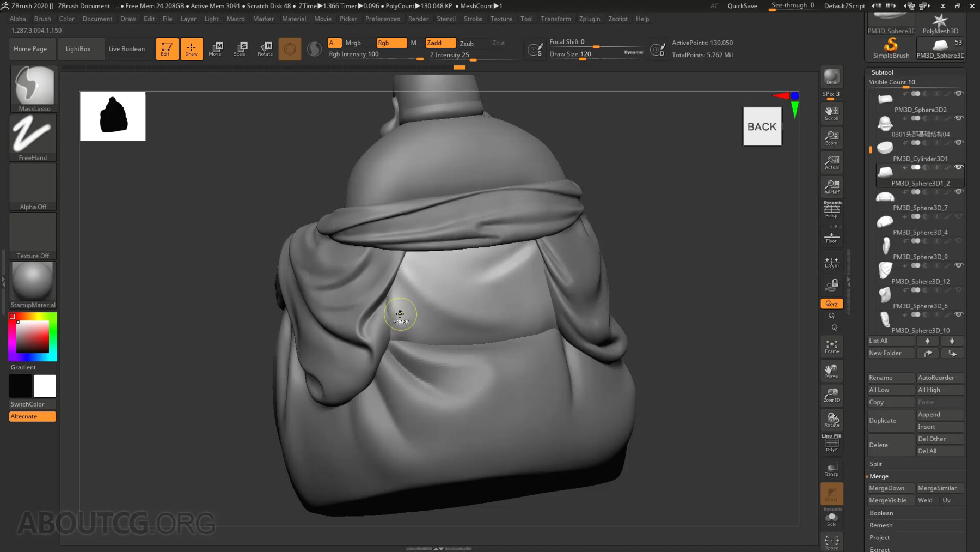980x552 pixels.
Task: Open the Preferences menu
Action: pos(382,19)
